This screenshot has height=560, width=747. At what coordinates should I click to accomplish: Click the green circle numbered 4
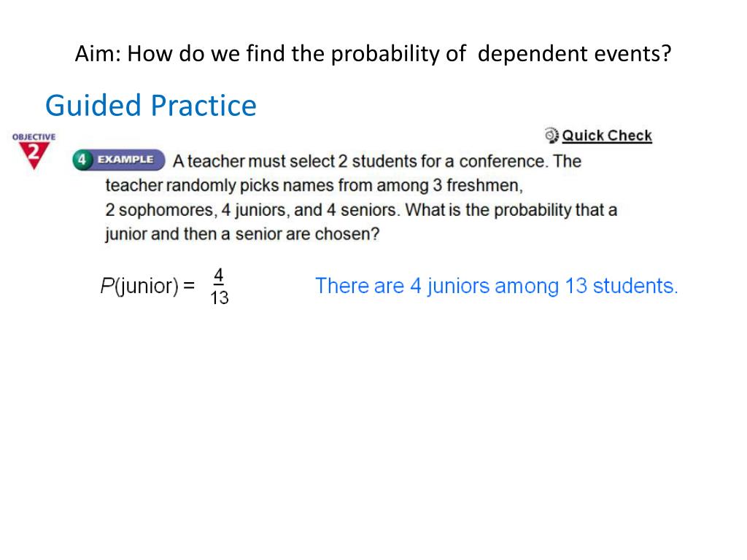pyautogui.click(x=82, y=160)
